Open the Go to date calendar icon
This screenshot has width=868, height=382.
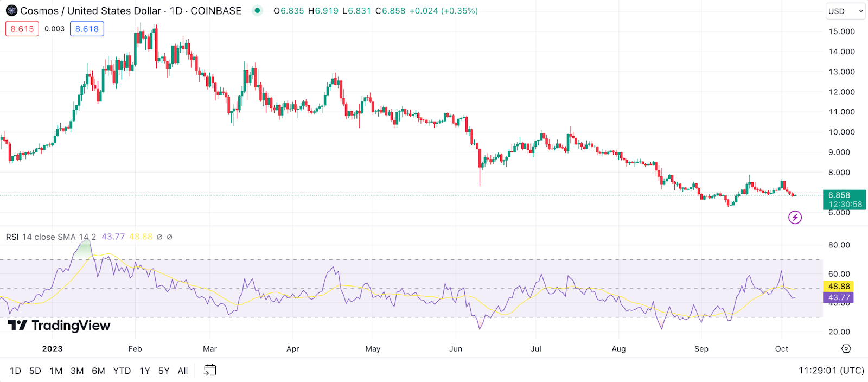[210, 371]
